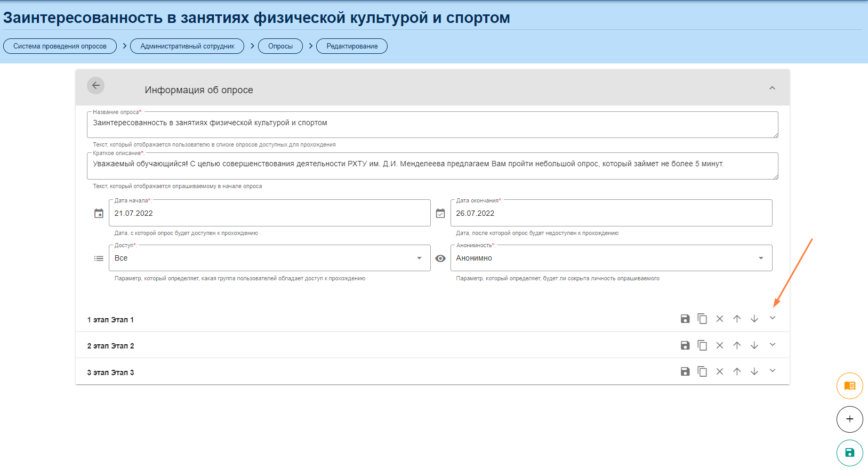868x470 pixels.
Task: Navigate to Система проведения опросов breadcrumb
Action: pos(60,46)
